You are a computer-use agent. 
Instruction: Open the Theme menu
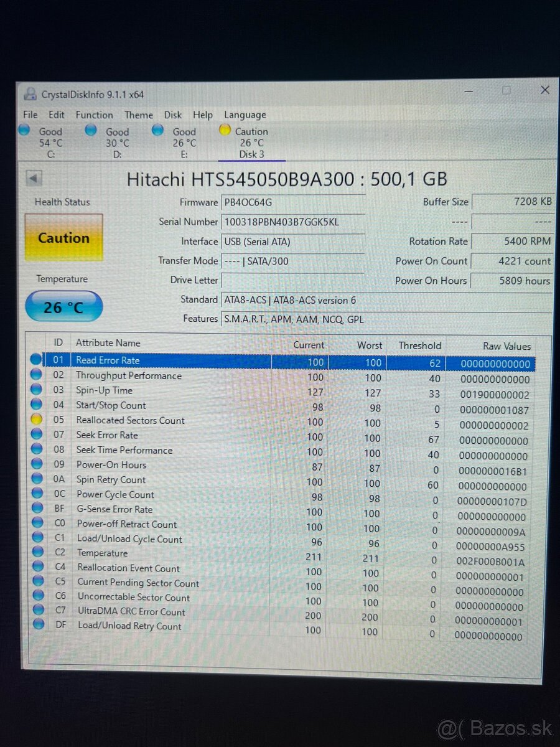pyautogui.click(x=138, y=115)
